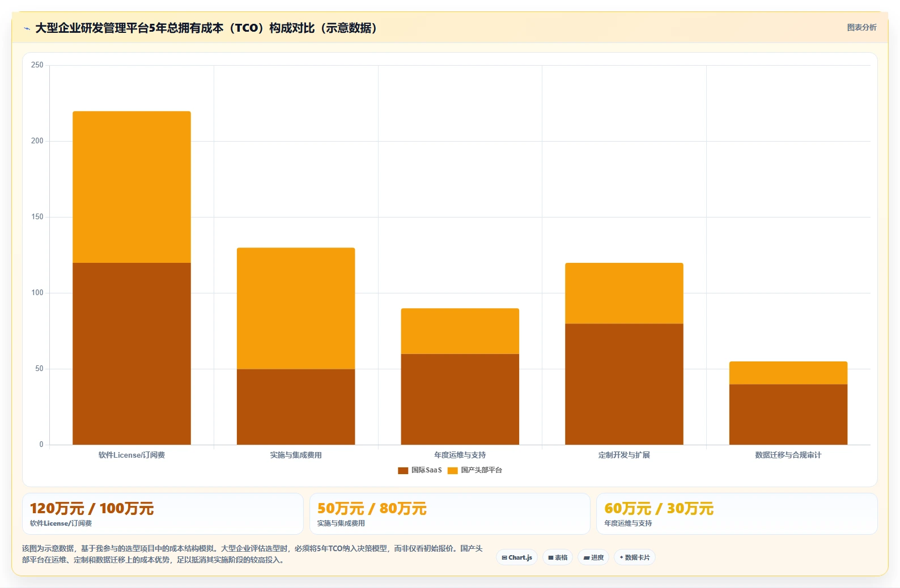Click the brown bar segment for 定制开发与扩展
This screenshot has width=900, height=588.
[624, 384]
